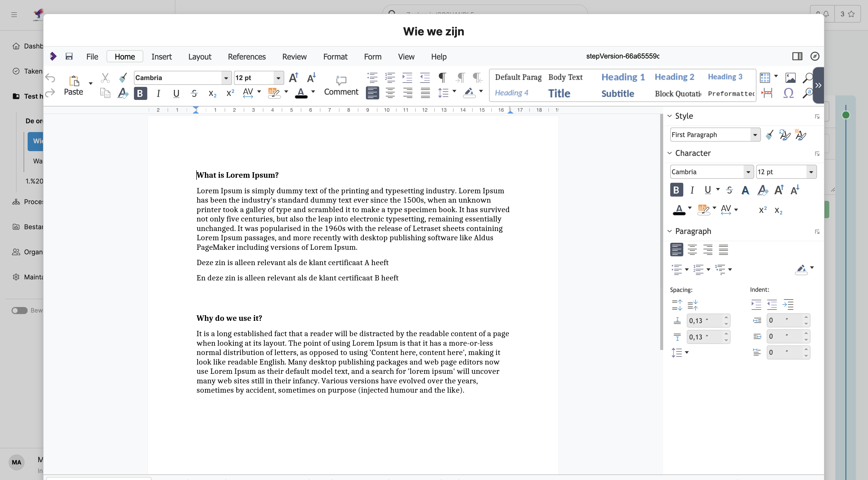The width and height of the screenshot is (868, 480).
Task: Insert a Comment
Action: (x=341, y=85)
